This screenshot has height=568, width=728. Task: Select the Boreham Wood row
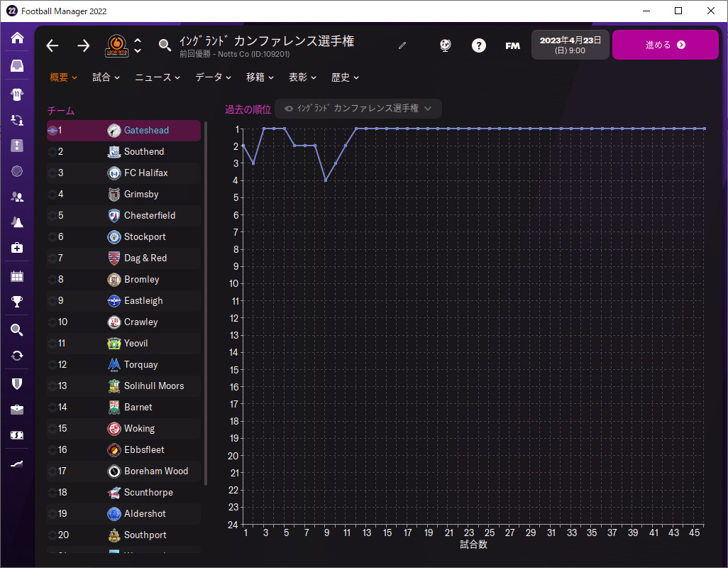pyautogui.click(x=123, y=471)
